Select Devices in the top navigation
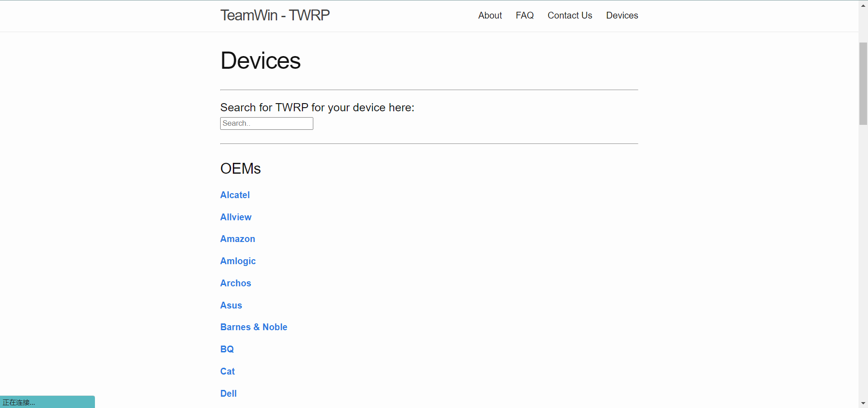 [x=622, y=15]
